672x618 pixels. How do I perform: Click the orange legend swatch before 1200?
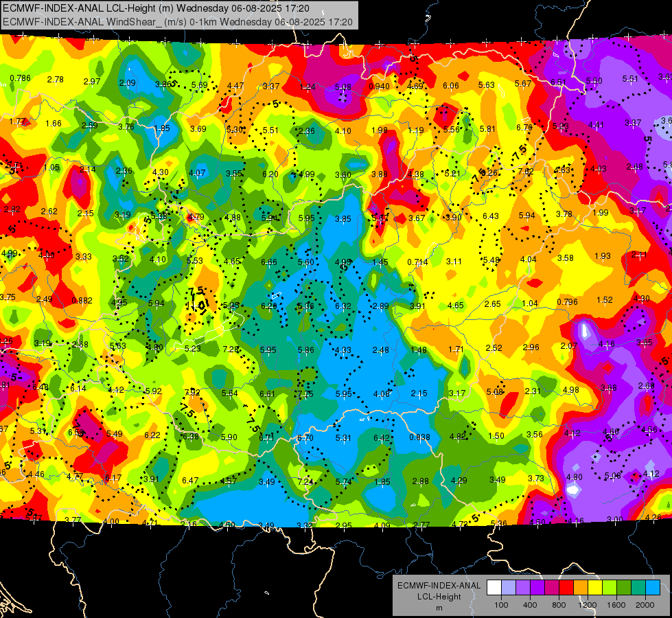click(581, 588)
